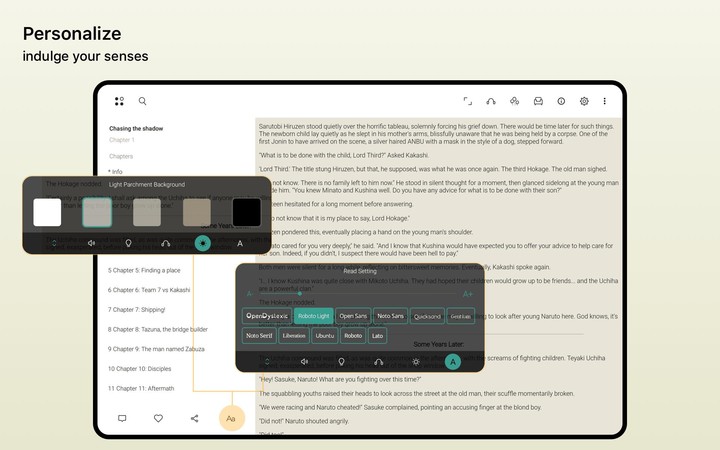Click the search magnifier icon
Screen dimensions: 720x450
pyautogui.click(x=143, y=101)
